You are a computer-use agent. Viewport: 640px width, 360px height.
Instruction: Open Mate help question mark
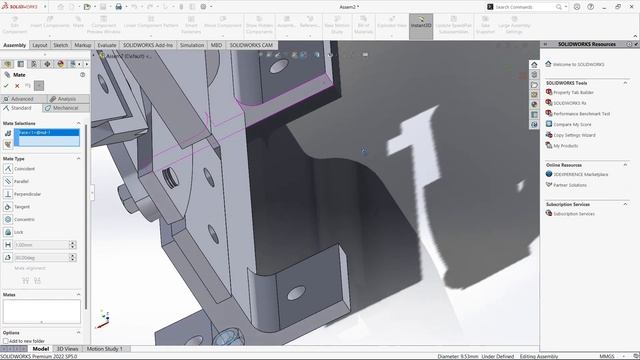coord(82,75)
